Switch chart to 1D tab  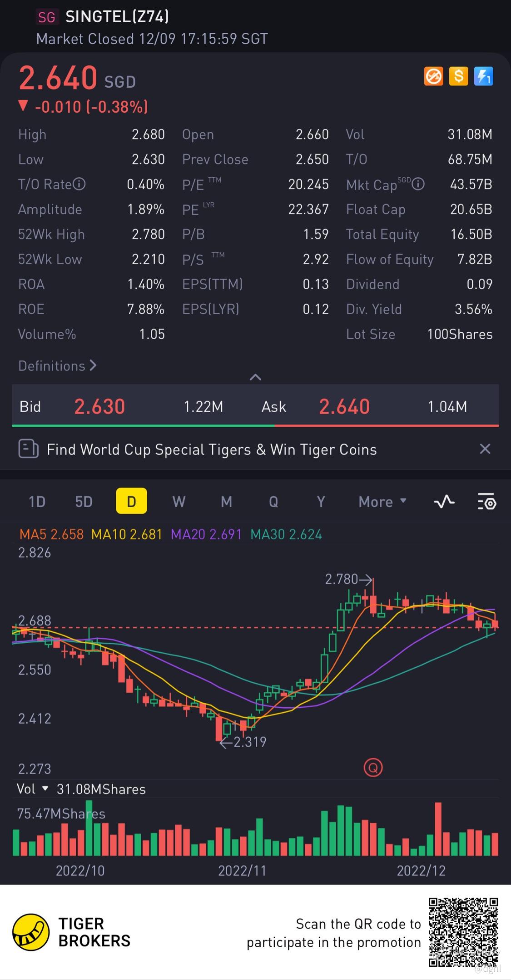(37, 501)
